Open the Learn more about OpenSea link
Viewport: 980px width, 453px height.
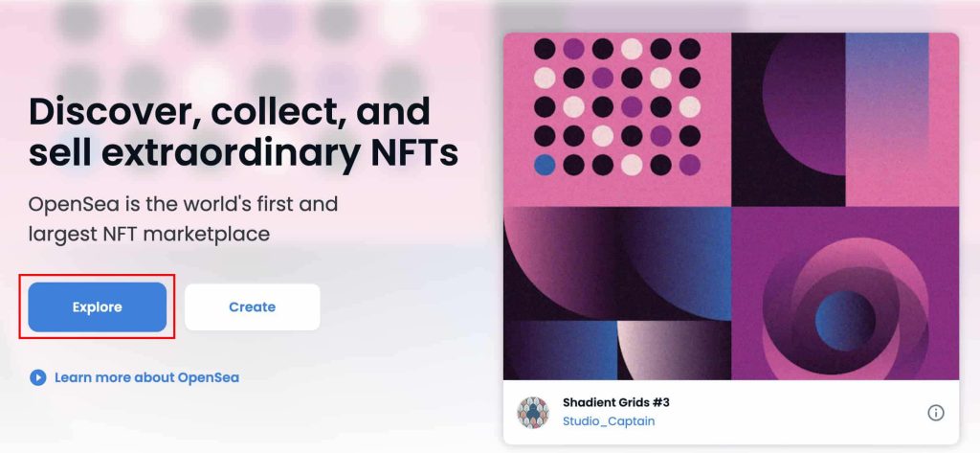tap(146, 377)
